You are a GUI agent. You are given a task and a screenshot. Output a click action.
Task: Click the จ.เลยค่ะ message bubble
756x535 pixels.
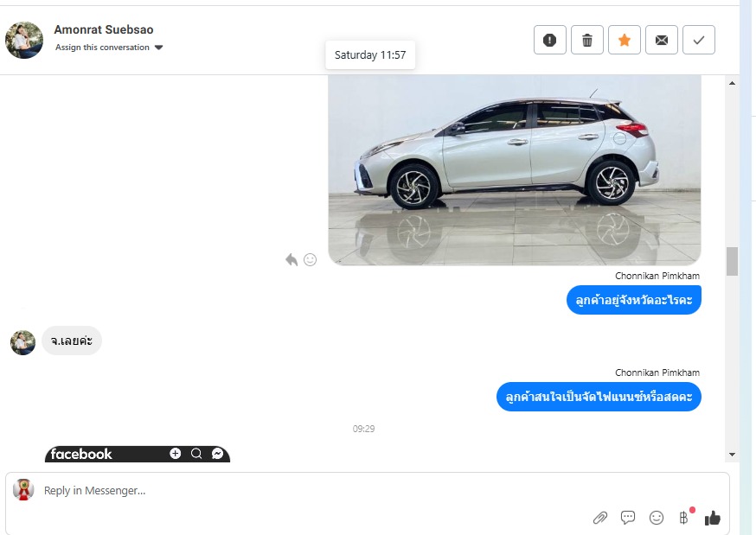click(72, 341)
